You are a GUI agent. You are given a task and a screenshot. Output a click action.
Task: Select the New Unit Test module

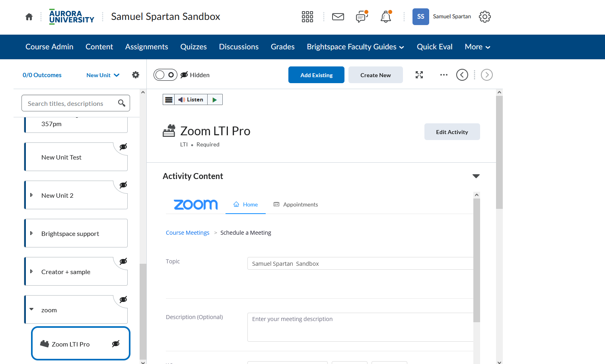(x=76, y=157)
